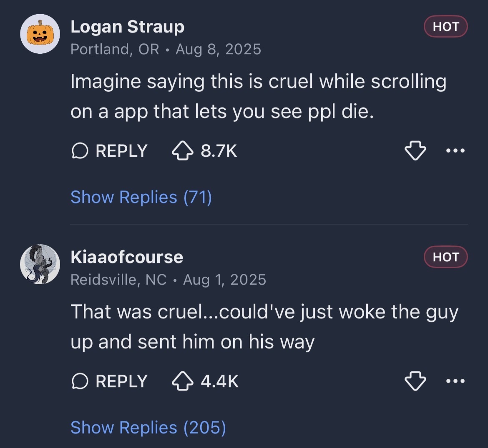Screen dimensions: 488x448
Task: Tap the "Portland, OR · Aug 8, 2025" line
Action: tap(166, 49)
